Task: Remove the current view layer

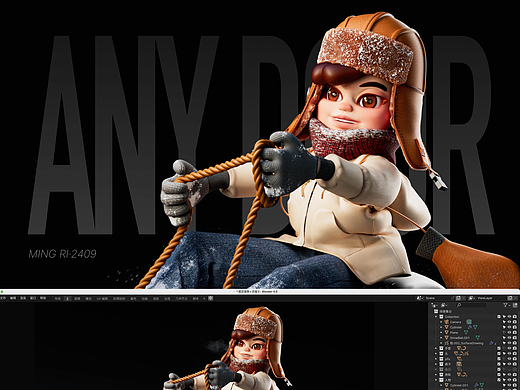Action: 516,298
